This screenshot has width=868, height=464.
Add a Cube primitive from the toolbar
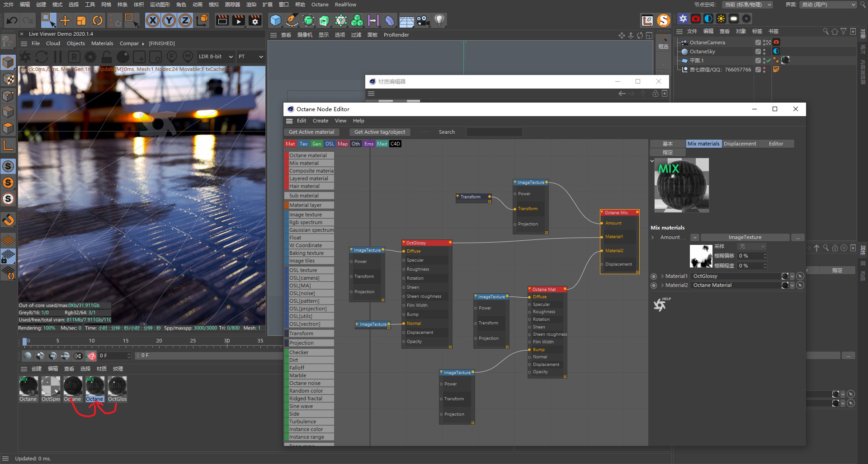(x=275, y=20)
